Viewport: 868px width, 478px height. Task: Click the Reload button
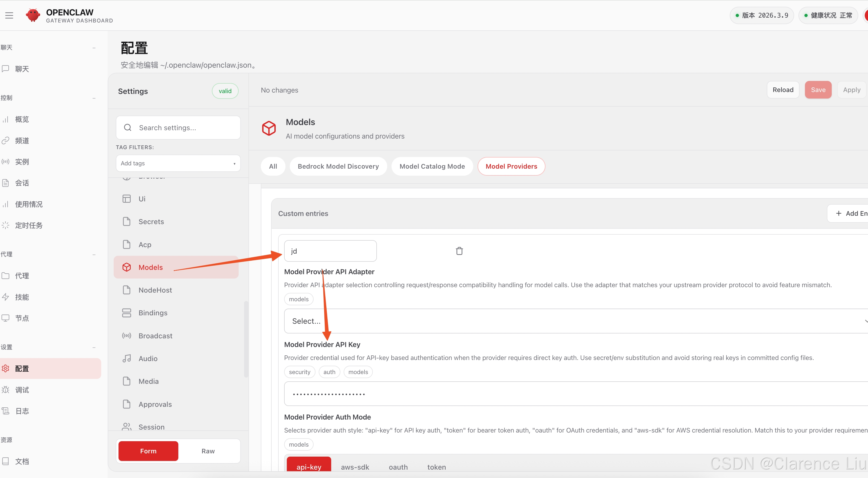[783, 90]
